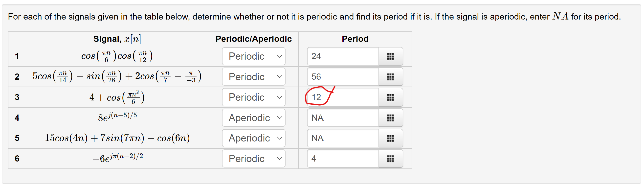Click the NA field for signal 5
The image size is (644, 188).
pos(342,138)
